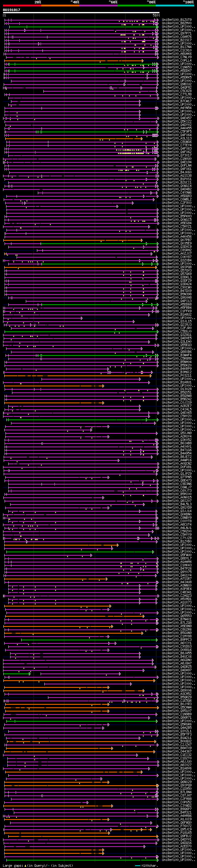Select the AU191017 query title
The image size is (197, 868).
(x=11, y=10)
